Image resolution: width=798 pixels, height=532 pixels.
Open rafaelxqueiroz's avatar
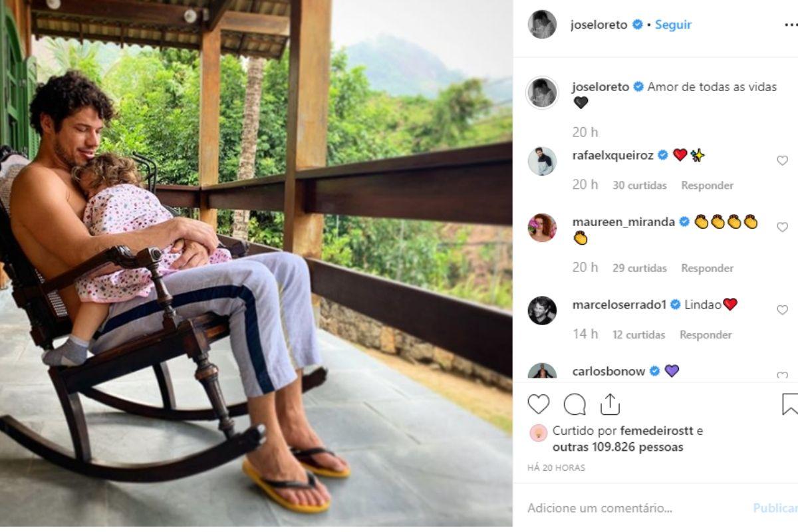coord(542,161)
